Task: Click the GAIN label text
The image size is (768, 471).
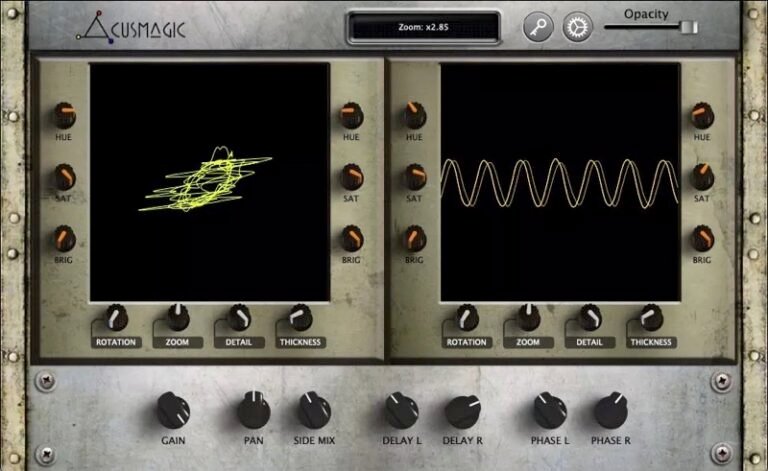Action: [x=173, y=441]
